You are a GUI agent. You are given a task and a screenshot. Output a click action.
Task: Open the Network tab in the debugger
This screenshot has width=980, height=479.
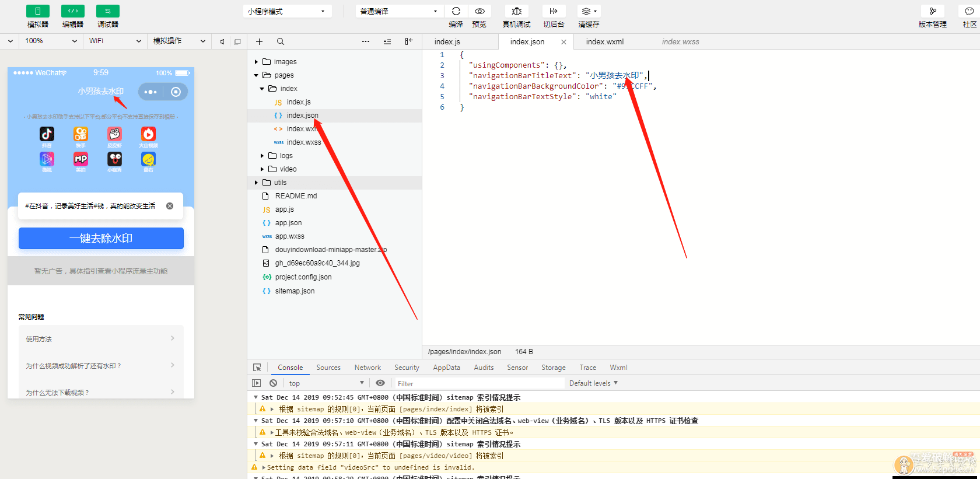(x=367, y=368)
